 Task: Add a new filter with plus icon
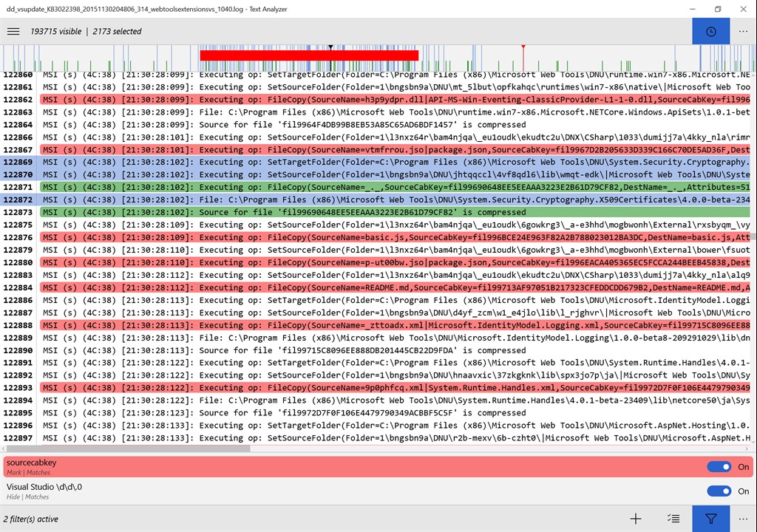pyautogui.click(x=636, y=519)
